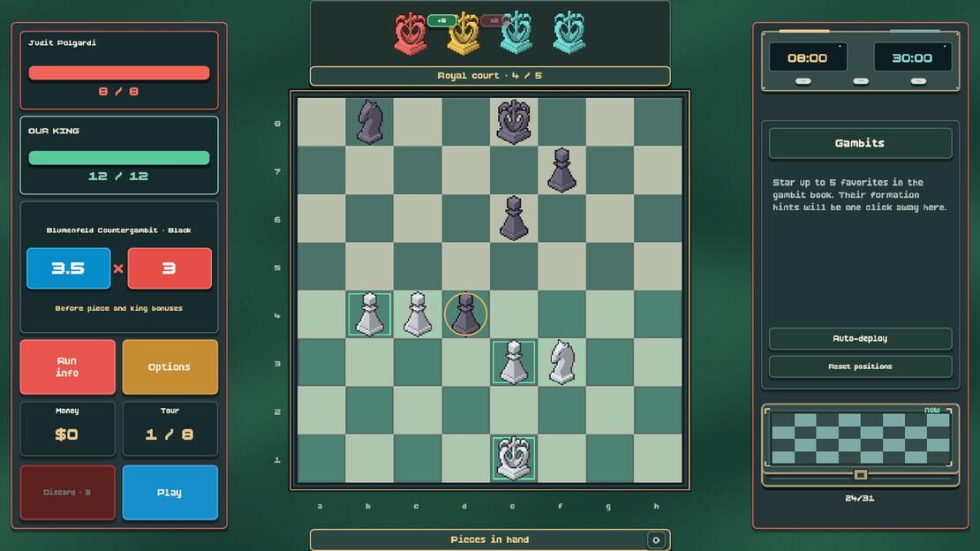Expand the Pieces in hand tray
The image size is (980, 551).
(x=656, y=540)
